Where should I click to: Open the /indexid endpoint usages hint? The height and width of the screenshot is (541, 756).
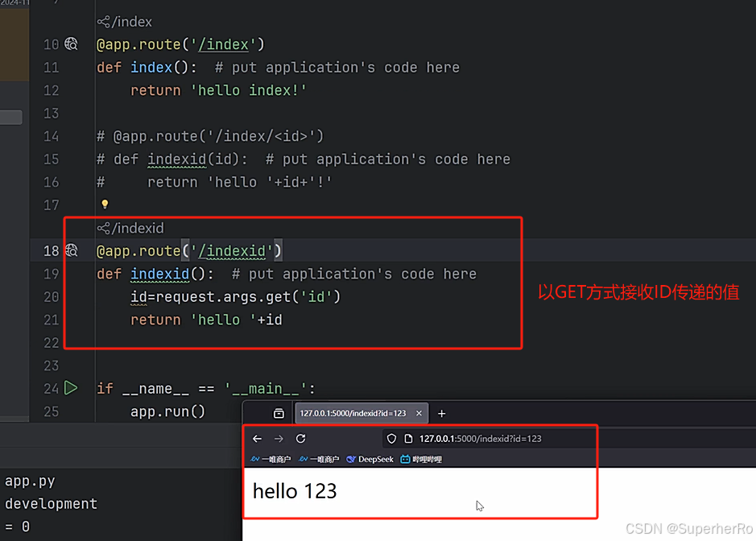130,228
